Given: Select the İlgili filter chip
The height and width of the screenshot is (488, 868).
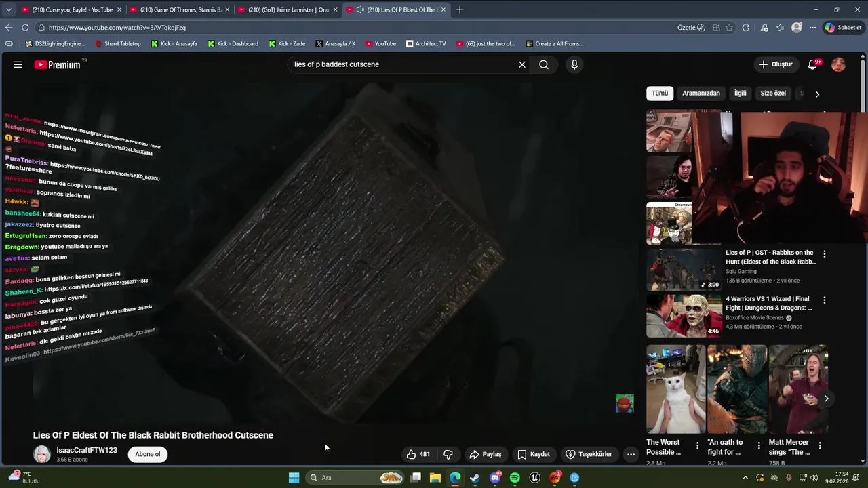Looking at the screenshot, I should pyautogui.click(x=741, y=94).
